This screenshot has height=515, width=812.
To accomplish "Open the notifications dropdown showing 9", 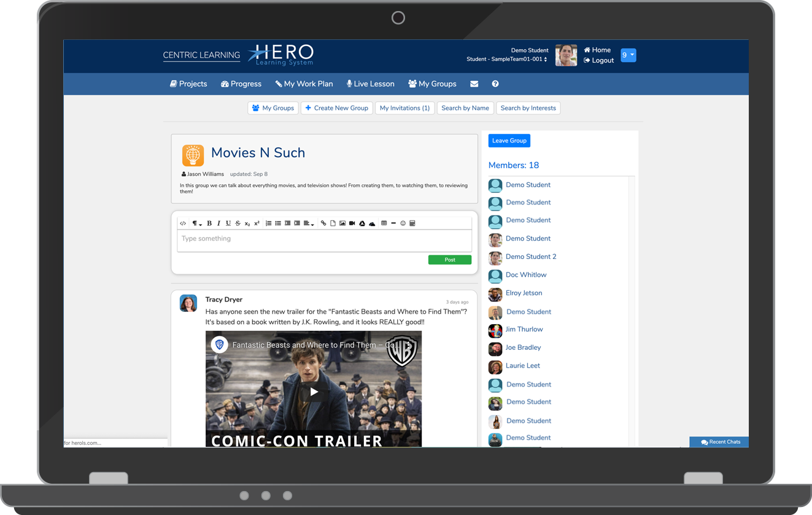I will [628, 55].
